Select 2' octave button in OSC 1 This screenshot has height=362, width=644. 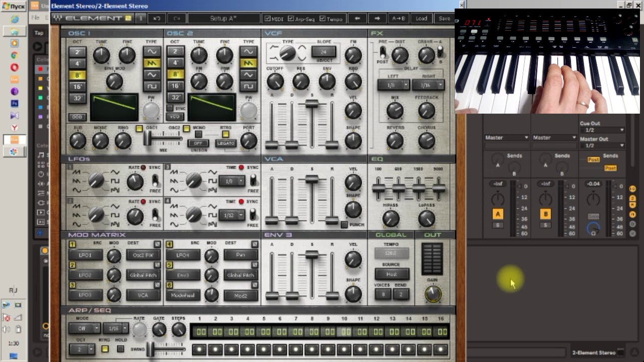tap(77, 52)
